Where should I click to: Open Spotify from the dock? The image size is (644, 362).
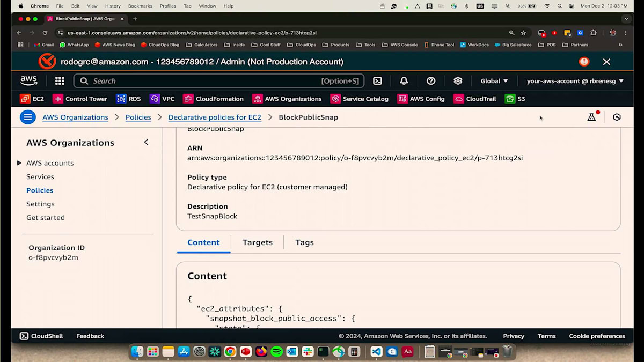click(x=277, y=352)
